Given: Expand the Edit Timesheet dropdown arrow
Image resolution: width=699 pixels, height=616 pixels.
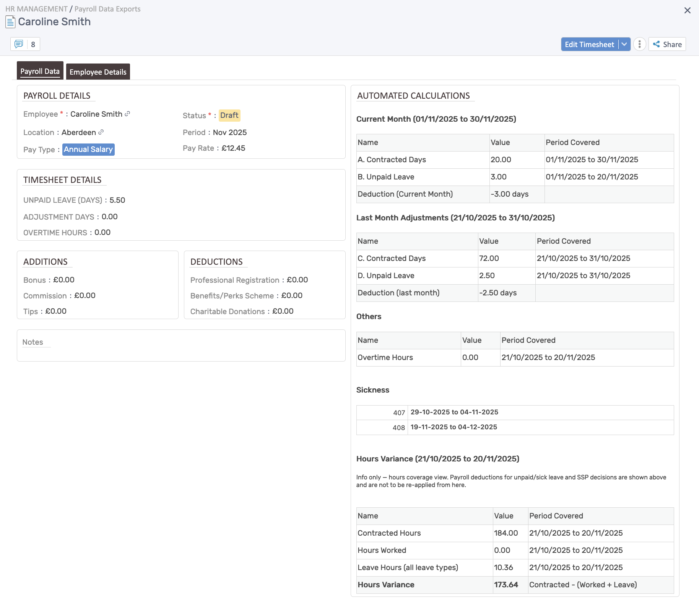Looking at the screenshot, I should click(x=623, y=44).
